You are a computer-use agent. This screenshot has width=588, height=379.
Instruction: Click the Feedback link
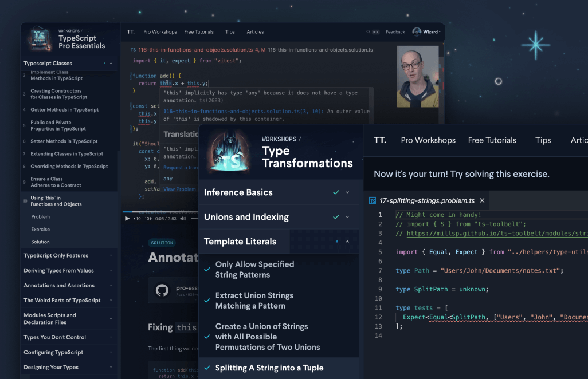click(395, 32)
